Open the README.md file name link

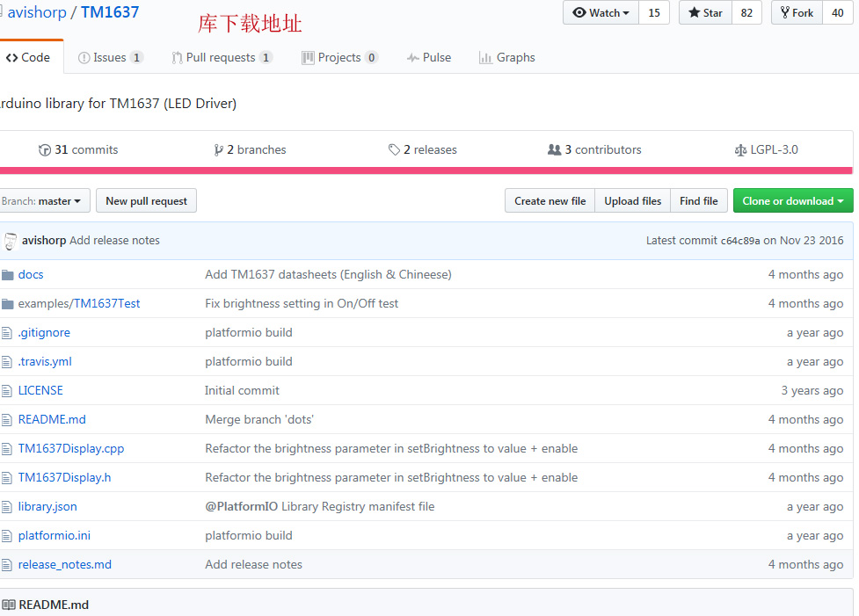[x=52, y=420]
